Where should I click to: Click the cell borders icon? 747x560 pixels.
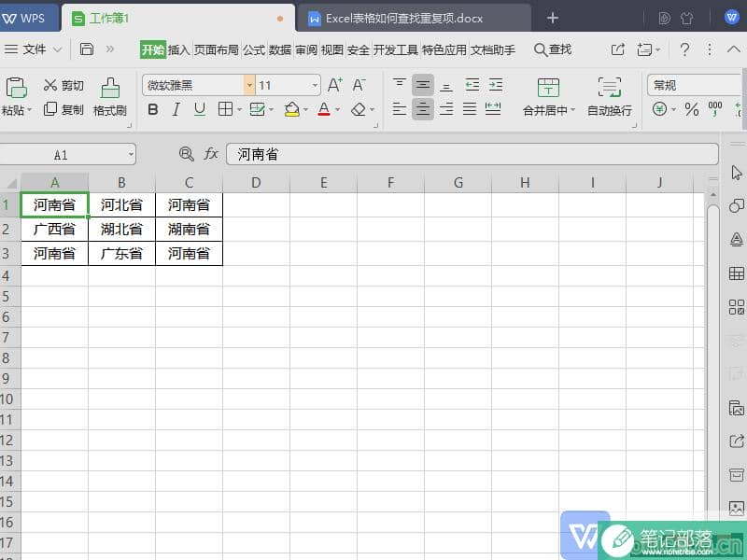point(225,109)
